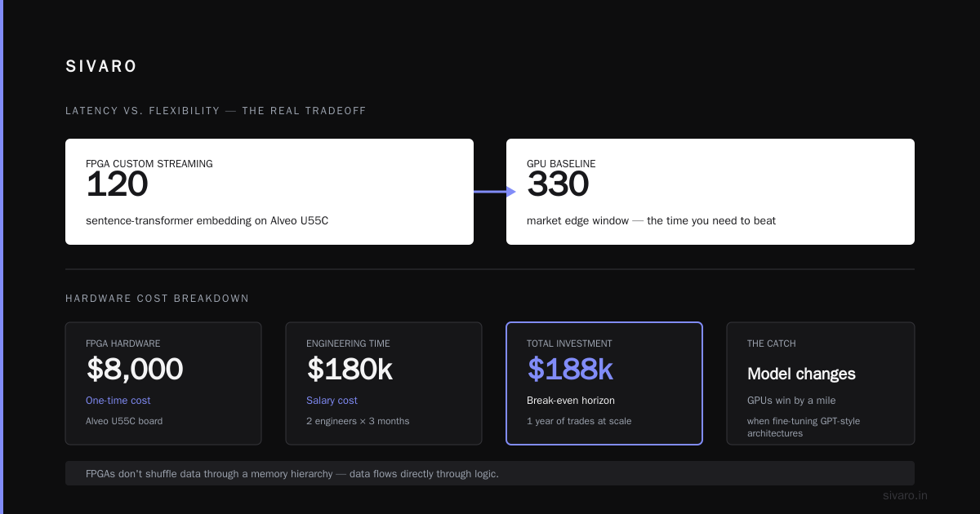
Task: Open the FPGA Hardware cost card
Action: [163, 383]
